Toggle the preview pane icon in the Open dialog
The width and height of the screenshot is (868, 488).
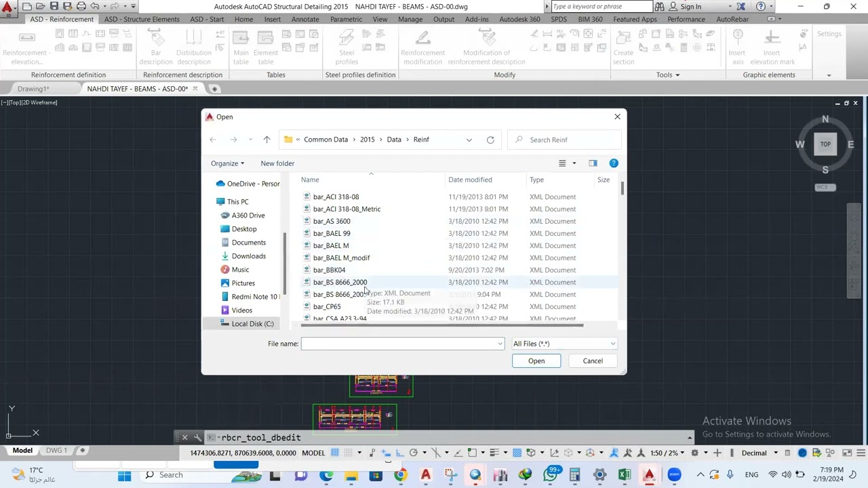593,163
